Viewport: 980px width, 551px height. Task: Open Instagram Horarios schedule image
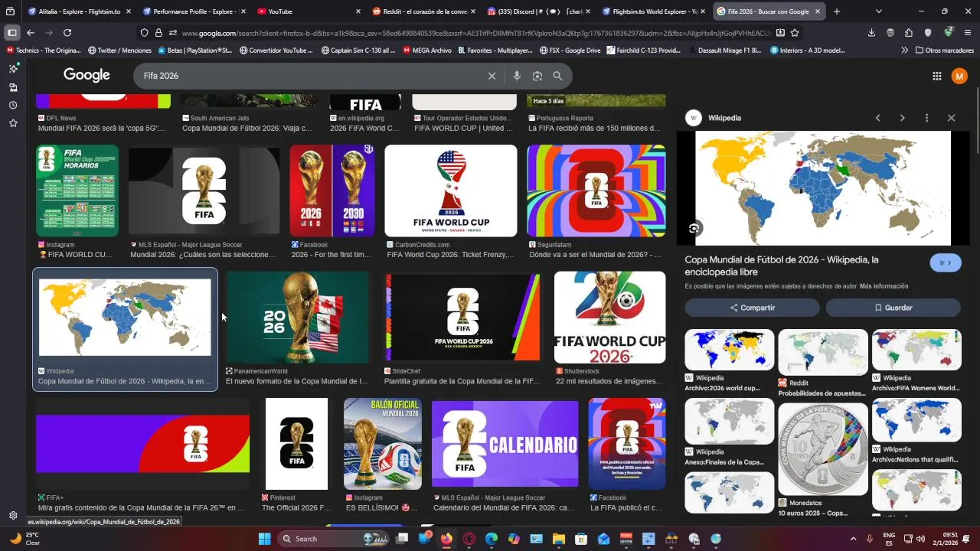pos(77,191)
